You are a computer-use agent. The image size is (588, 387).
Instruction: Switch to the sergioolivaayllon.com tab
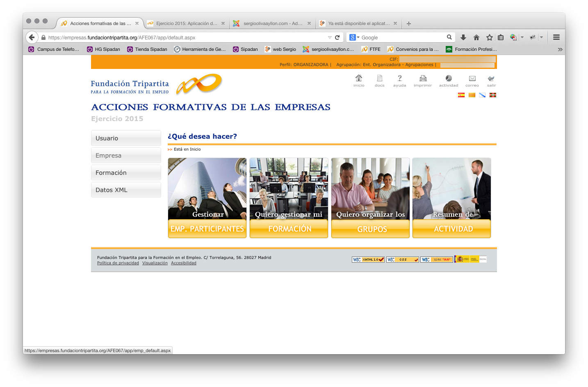[x=272, y=23]
